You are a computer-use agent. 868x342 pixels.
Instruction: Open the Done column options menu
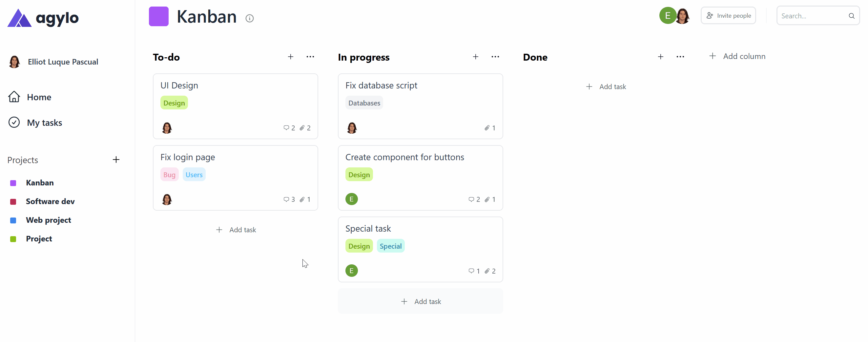pos(680,57)
